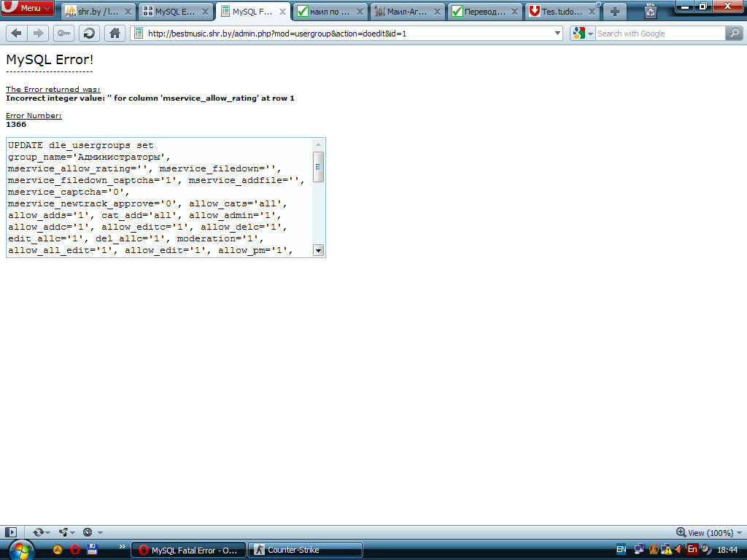Open the closed tabs trash bin
This screenshot has height=560, width=747.
coord(651,11)
